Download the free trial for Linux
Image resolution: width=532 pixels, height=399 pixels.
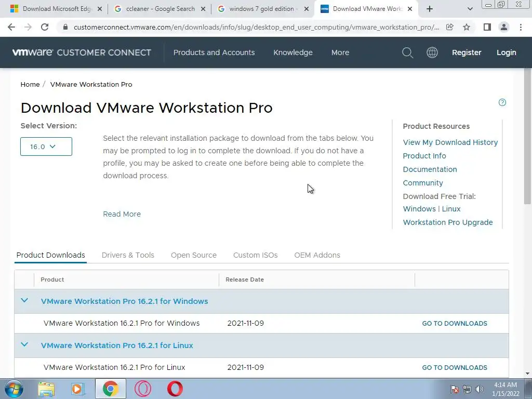pyautogui.click(x=451, y=209)
